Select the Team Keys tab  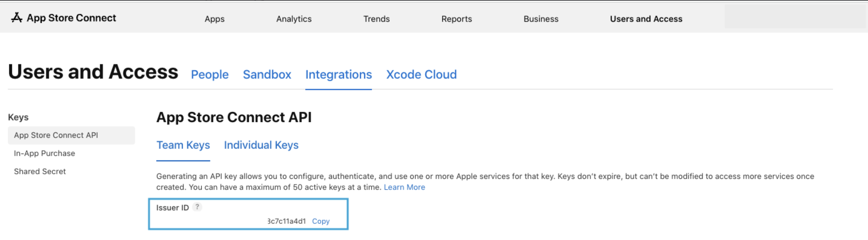click(x=183, y=145)
